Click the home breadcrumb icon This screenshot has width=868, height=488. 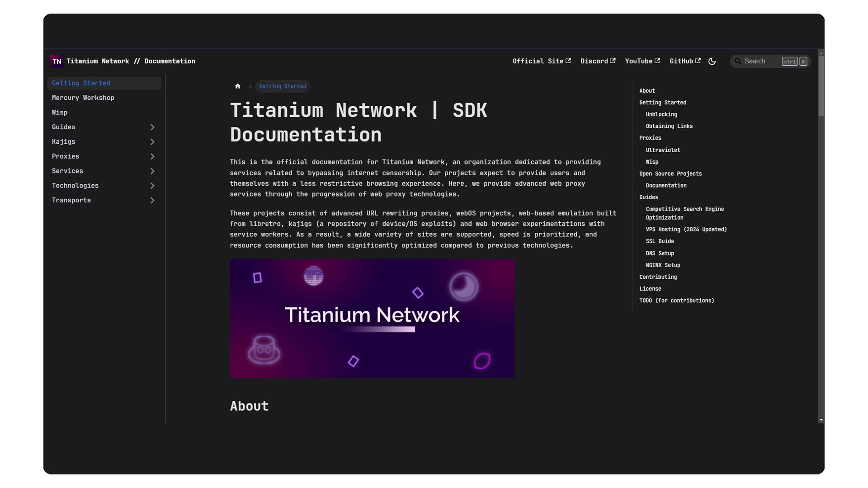point(238,86)
